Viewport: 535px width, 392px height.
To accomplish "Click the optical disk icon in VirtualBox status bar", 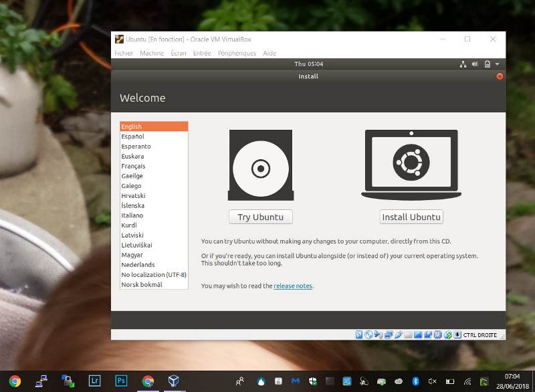I will pos(368,335).
